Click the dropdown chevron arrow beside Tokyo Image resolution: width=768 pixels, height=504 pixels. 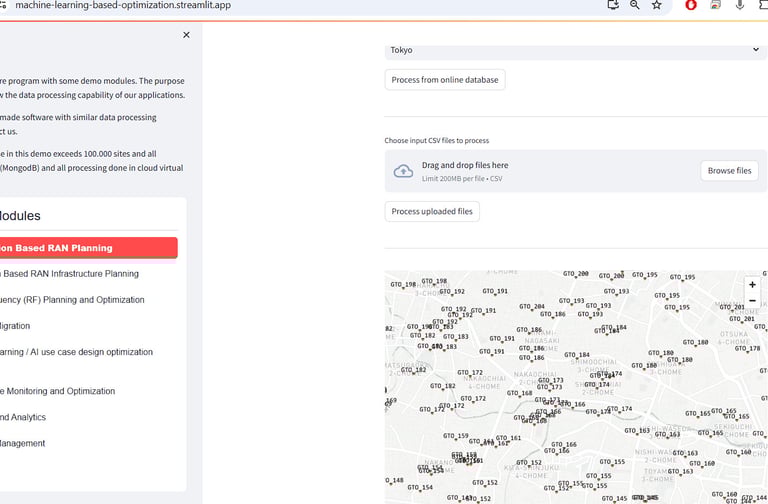coord(756,49)
